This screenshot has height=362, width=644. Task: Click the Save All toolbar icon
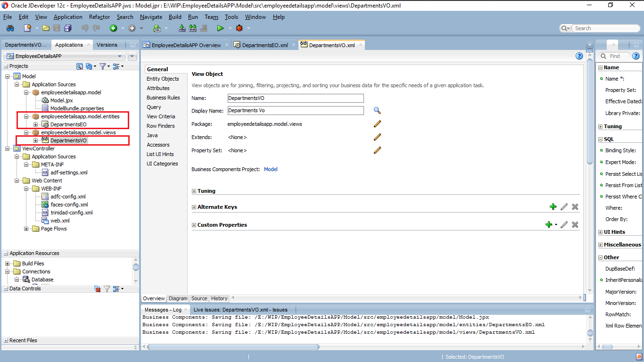[67, 28]
